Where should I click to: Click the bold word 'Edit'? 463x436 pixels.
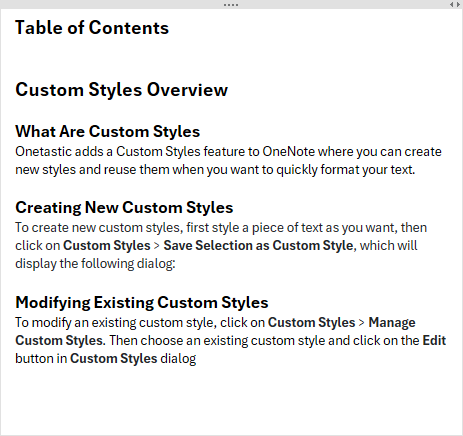[434, 341]
